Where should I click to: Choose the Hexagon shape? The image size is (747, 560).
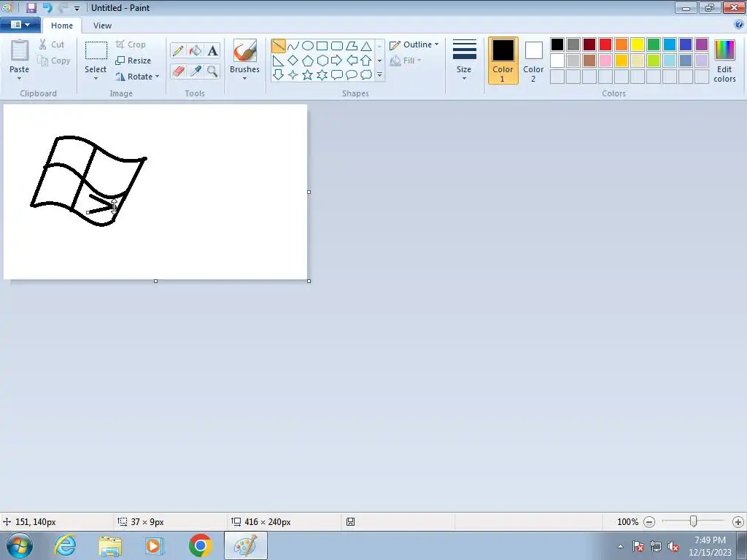tap(322, 61)
